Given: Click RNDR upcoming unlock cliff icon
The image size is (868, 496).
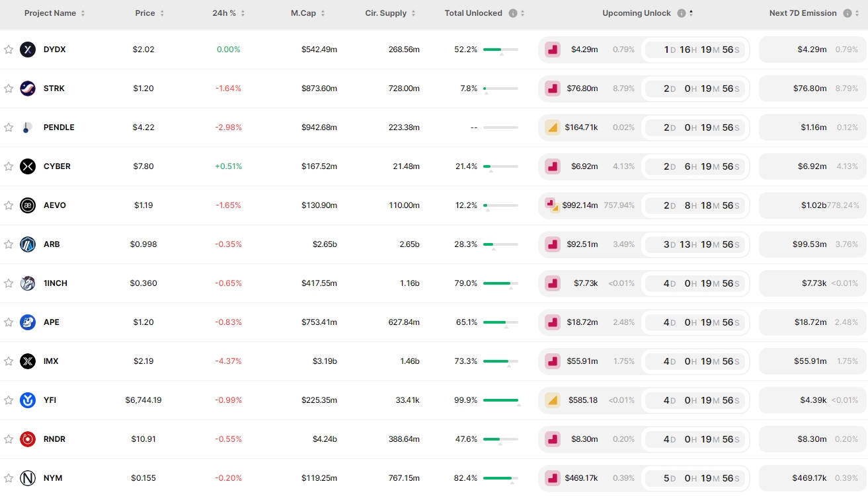Looking at the screenshot, I should (x=553, y=439).
